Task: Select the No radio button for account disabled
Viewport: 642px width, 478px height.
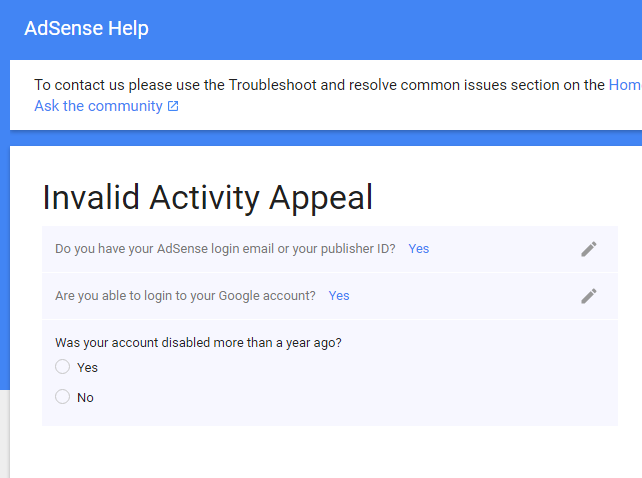Action: click(x=63, y=397)
